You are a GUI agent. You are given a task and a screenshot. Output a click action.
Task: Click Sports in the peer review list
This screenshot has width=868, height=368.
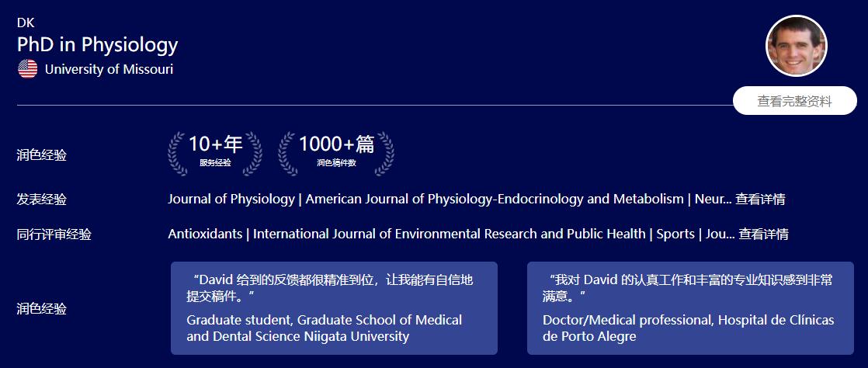(674, 234)
